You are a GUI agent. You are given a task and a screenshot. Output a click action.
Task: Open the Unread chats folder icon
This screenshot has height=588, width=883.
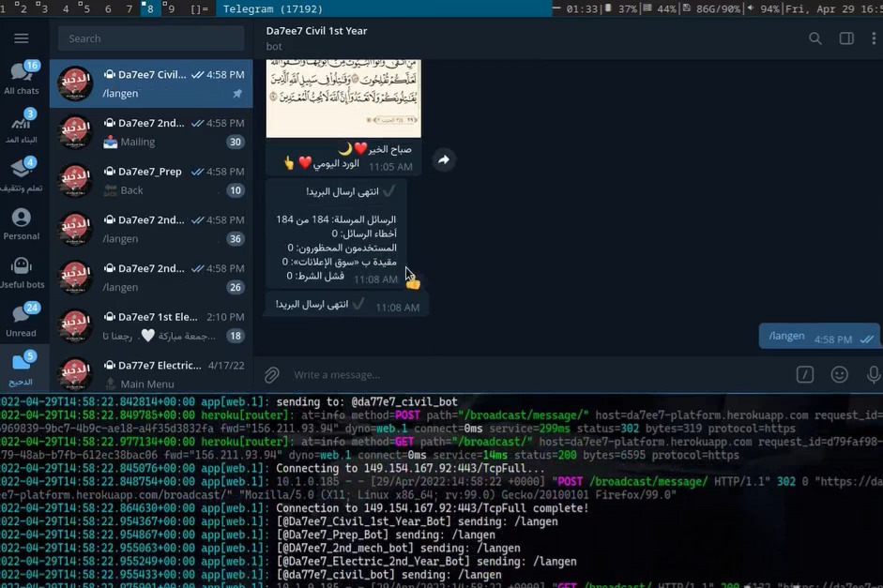pyautogui.click(x=21, y=314)
